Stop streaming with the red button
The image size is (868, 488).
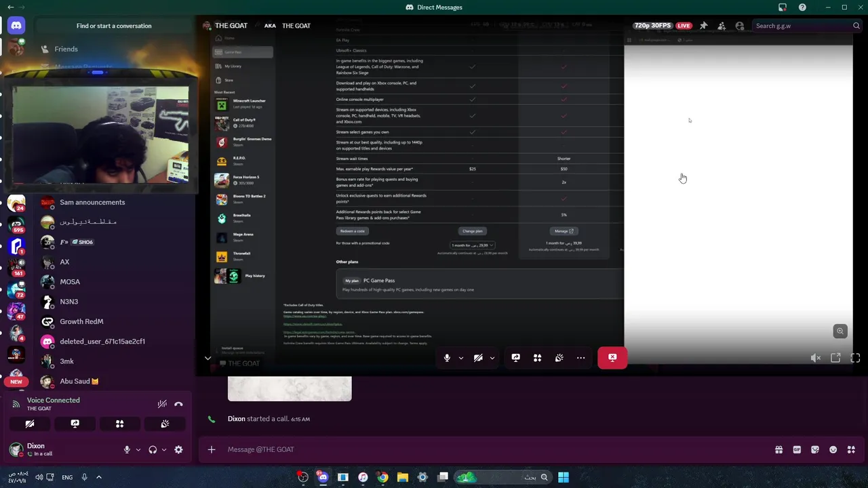pos(612,358)
